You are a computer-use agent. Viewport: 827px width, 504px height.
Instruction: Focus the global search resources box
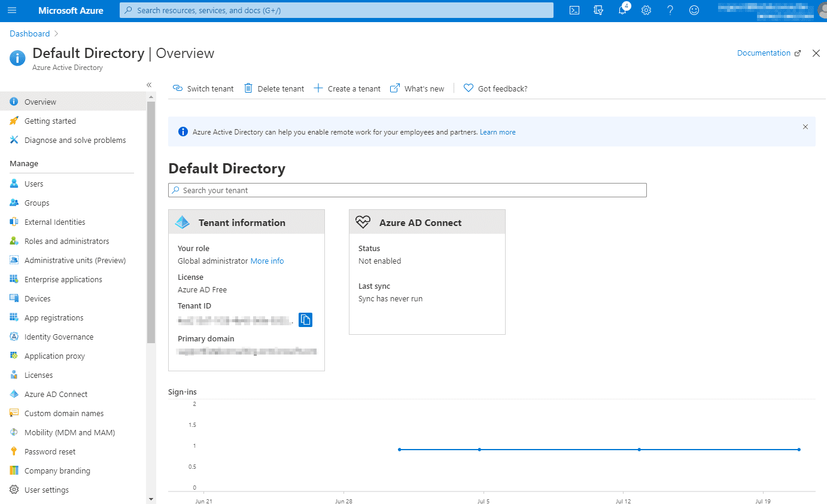(336, 10)
